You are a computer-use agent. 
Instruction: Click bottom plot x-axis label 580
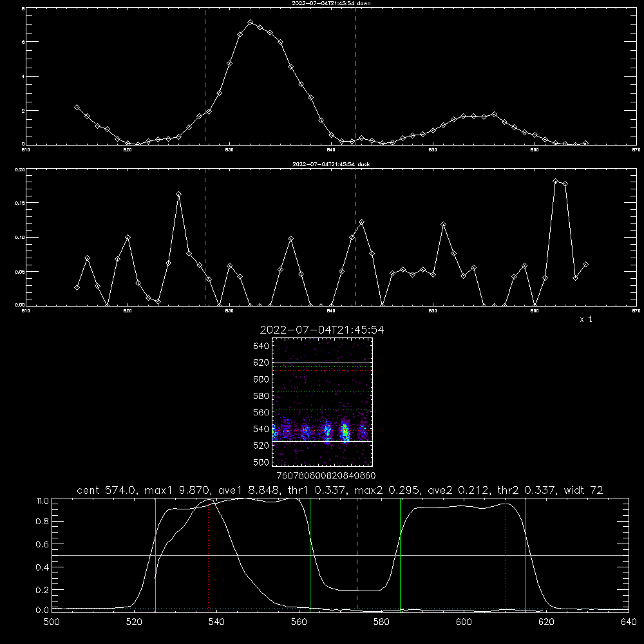pyautogui.click(x=381, y=622)
